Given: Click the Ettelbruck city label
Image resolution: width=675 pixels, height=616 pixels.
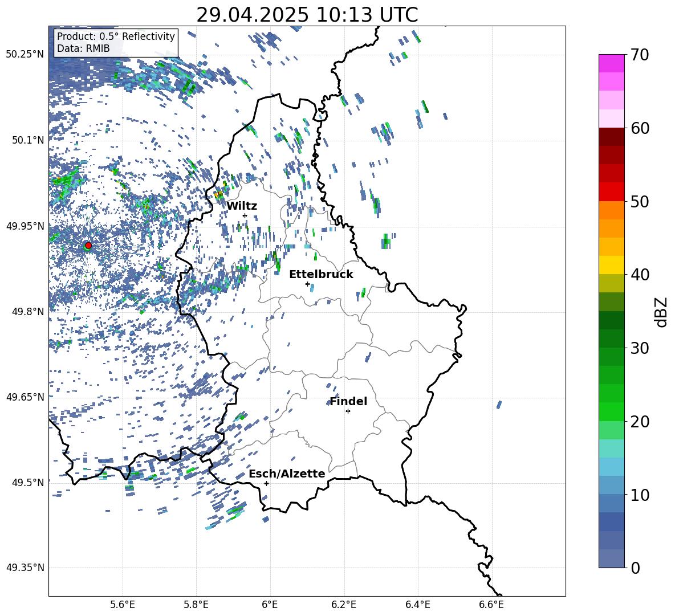Looking at the screenshot, I should coord(321,275).
